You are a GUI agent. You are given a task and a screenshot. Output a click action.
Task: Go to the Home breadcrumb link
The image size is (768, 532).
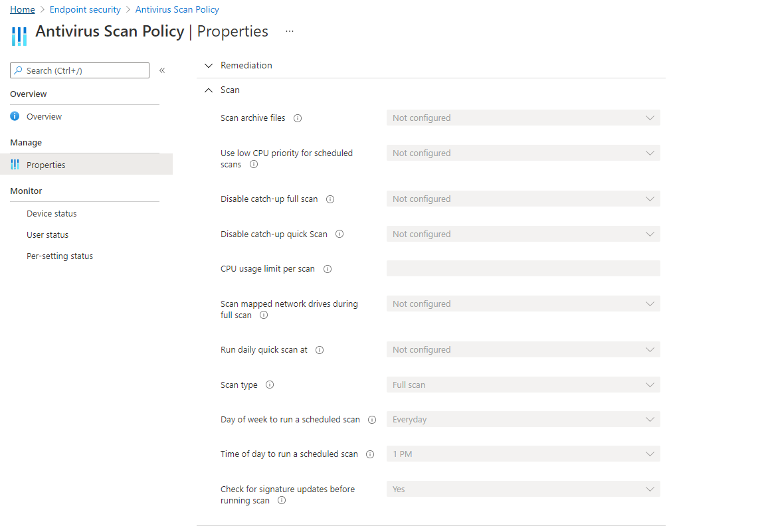23,10
